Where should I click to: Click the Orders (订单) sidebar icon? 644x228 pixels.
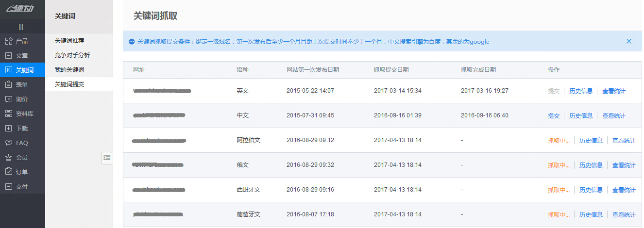tap(9, 172)
